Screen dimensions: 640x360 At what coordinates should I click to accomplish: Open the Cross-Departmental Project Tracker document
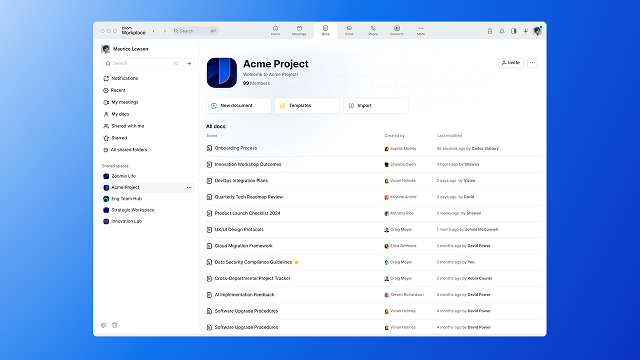pos(252,278)
